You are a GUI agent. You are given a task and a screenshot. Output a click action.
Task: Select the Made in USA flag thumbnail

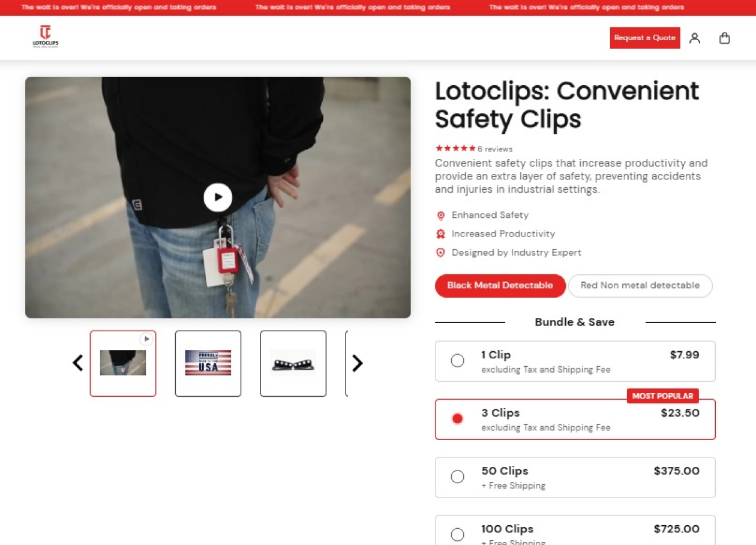tap(208, 363)
